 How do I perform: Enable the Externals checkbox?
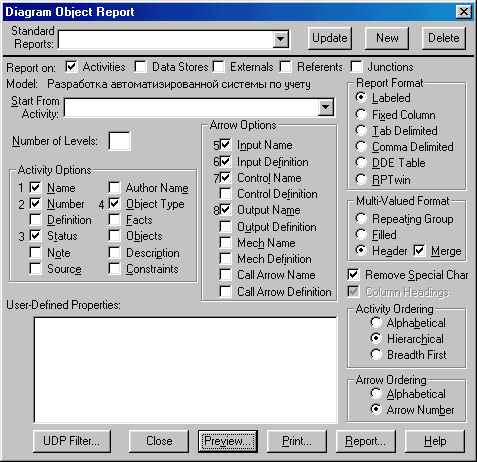tap(219, 66)
